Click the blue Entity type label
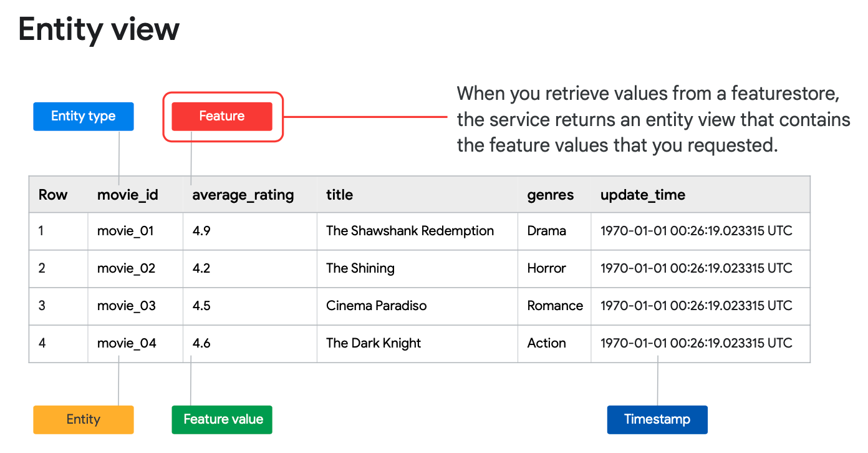The width and height of the screenshot is (868, 453). pos(83,116)
